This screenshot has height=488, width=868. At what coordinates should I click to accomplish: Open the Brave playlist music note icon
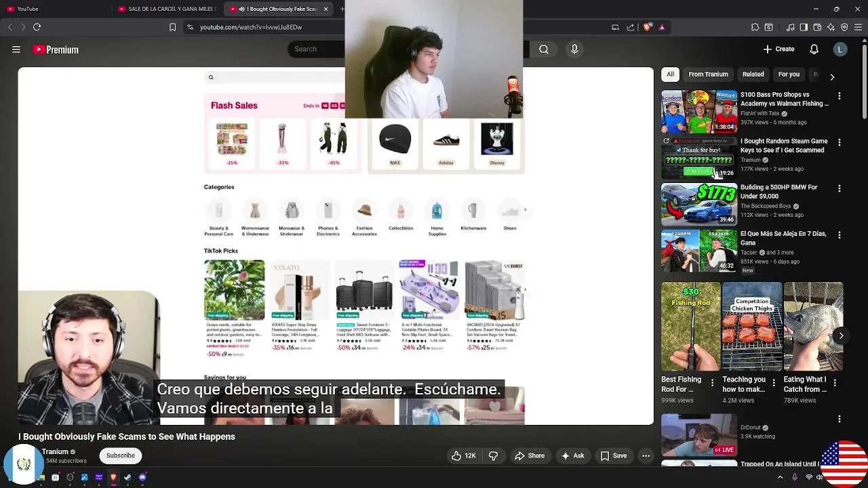(x=790, y=27)
